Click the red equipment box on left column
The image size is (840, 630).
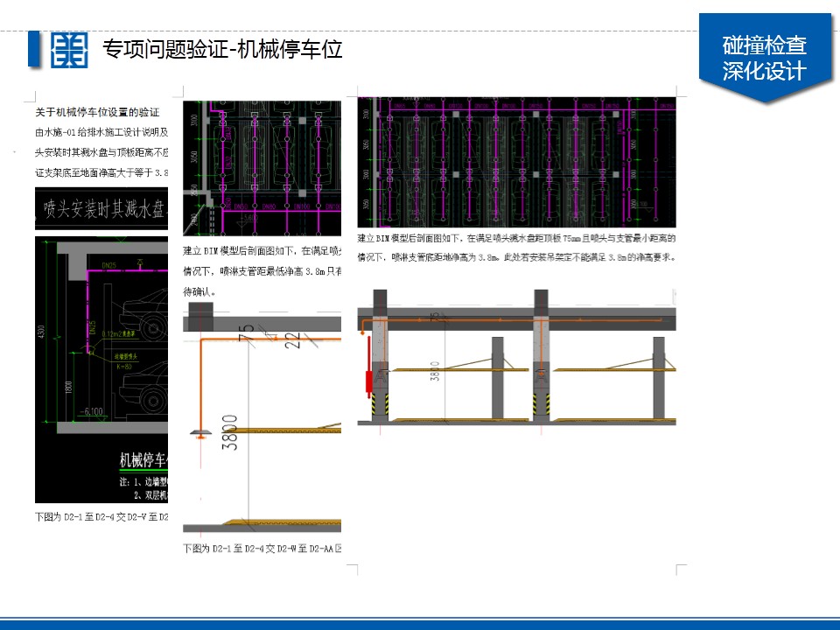click(x=369, y=381)
